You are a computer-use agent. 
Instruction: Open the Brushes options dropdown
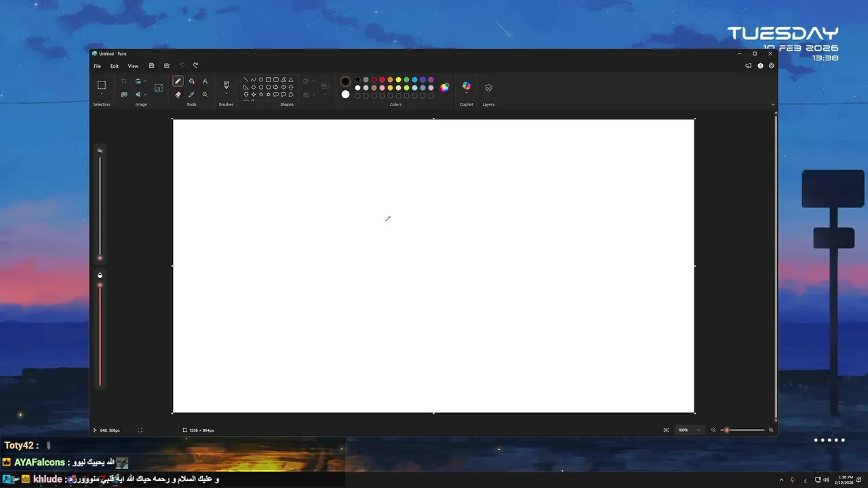coord(226,94)
